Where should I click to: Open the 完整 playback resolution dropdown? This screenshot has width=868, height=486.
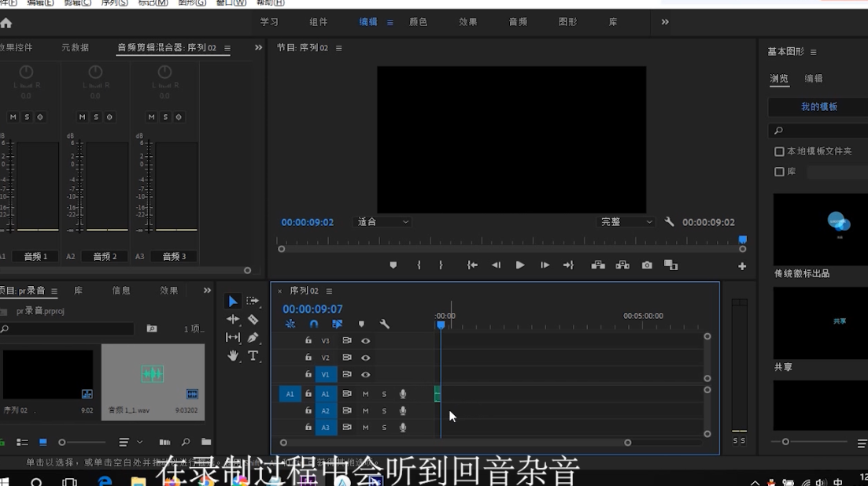click(x=626, y=221)
